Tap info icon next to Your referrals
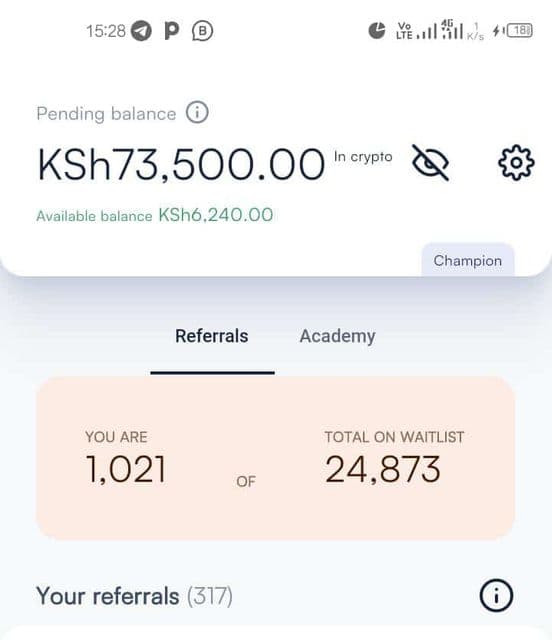This screenshot has width=552, height=640. (496, 596)
